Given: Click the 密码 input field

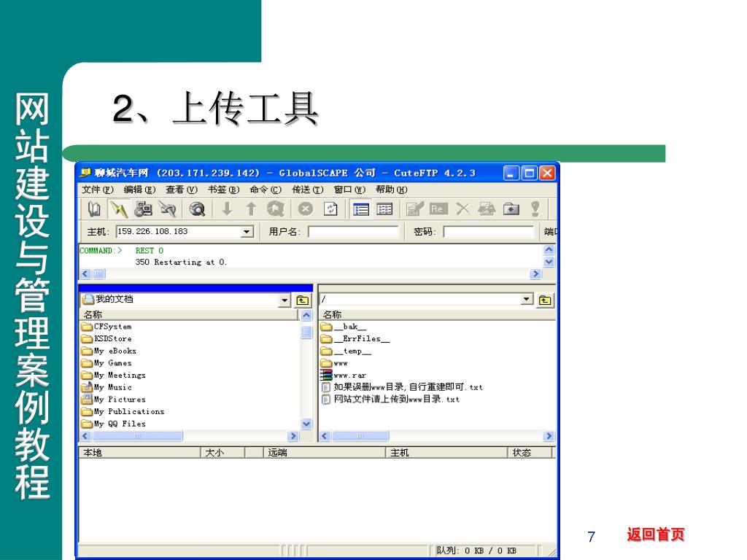Looking at the screenshot, I should (x=488, y=232).
